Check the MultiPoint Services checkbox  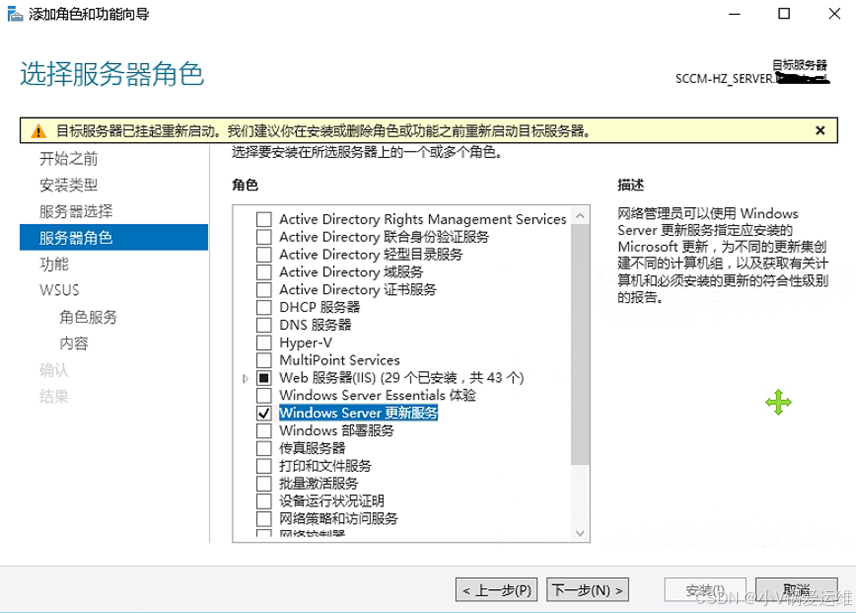pos(264,359)
